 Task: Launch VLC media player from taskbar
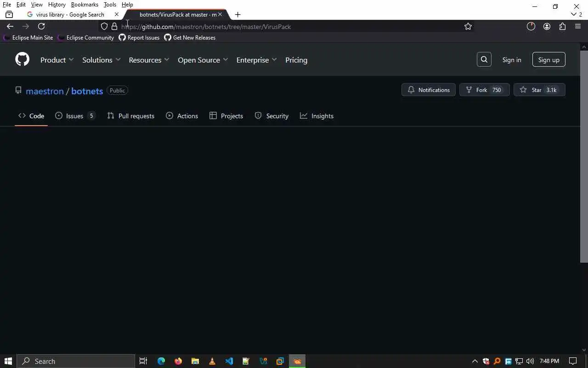(212, 361)
